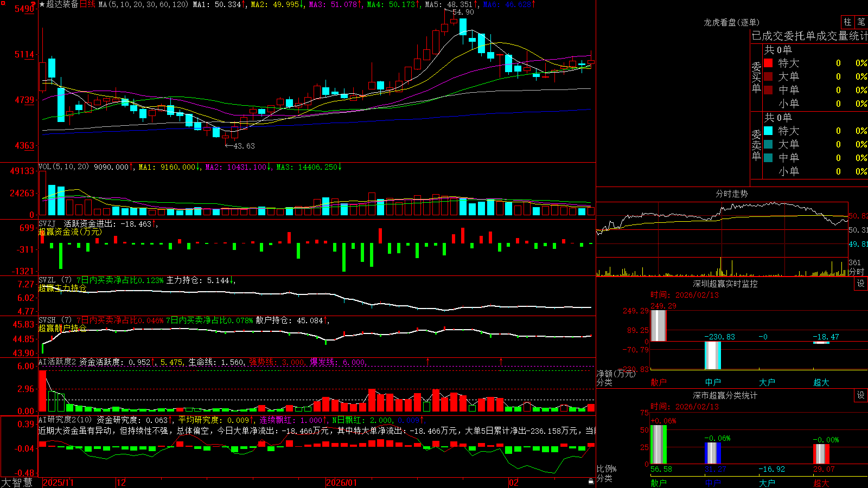Select the 超达装备 stock name
The image size is (868, 488).
[62, 4]
